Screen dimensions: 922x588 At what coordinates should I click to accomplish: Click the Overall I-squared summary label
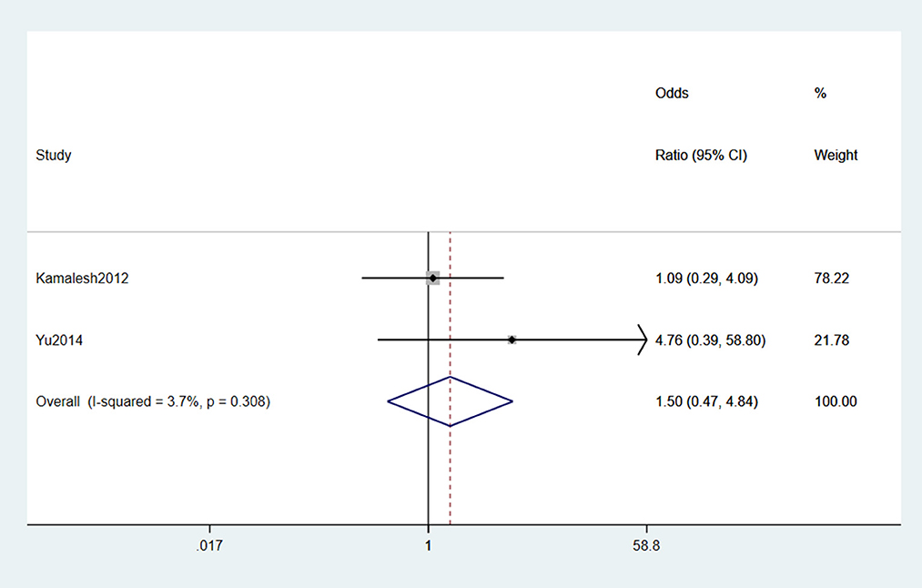pos(153,401)
